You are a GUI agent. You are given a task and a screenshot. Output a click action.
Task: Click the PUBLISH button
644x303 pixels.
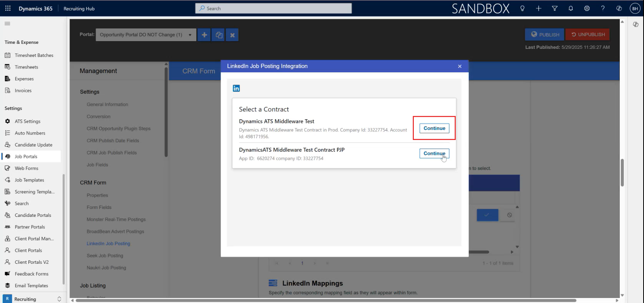[544, 35]
